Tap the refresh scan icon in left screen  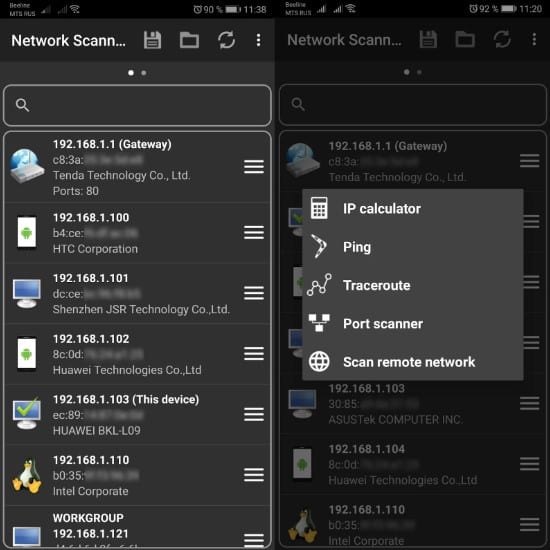226,40
